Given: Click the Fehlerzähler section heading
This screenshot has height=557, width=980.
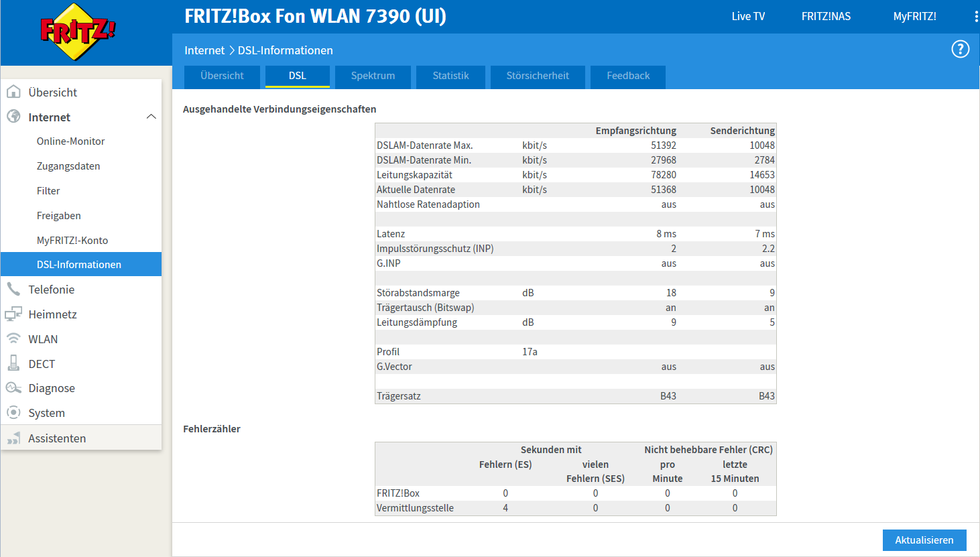Looking at the screenshot, I should (x=212, y=429).
